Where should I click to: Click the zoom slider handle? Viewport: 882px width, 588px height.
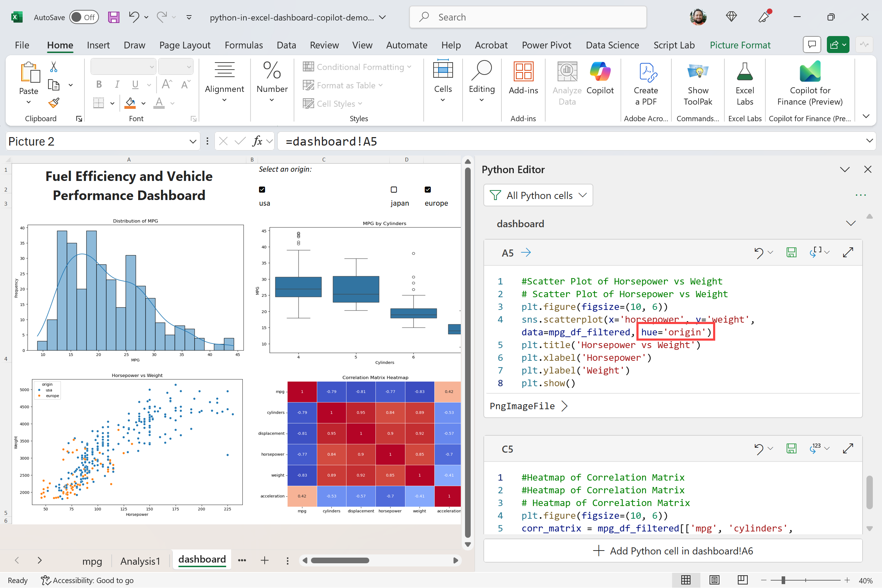pos(783,580)
